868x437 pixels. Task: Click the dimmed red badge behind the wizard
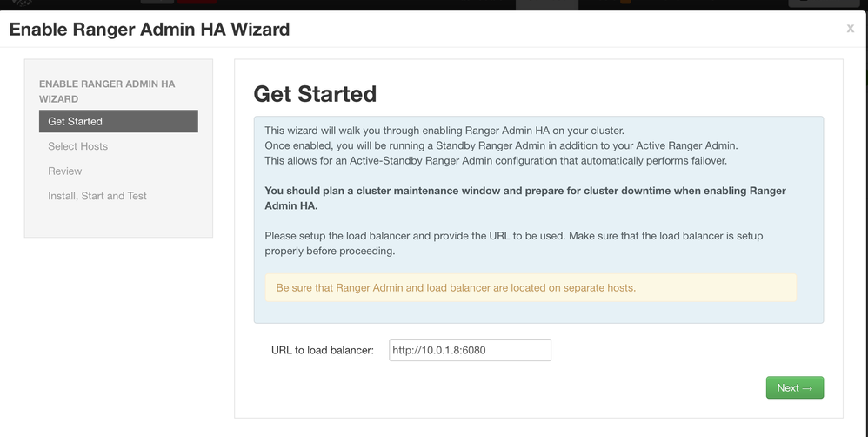click(197, 3)
